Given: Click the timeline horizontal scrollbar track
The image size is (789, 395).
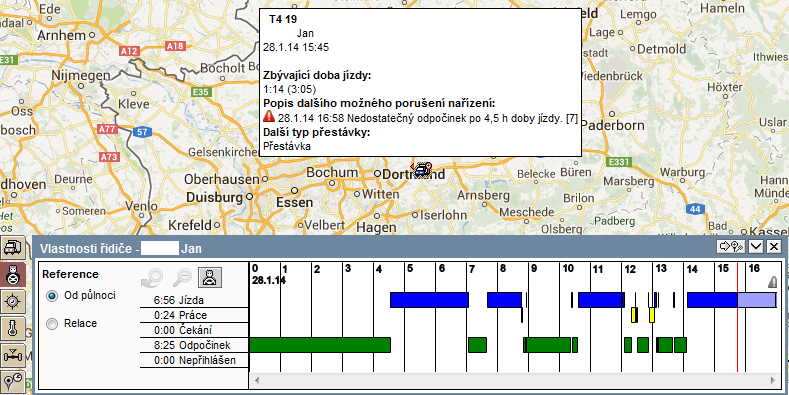Looking at the screenshot, I should 515,380.
